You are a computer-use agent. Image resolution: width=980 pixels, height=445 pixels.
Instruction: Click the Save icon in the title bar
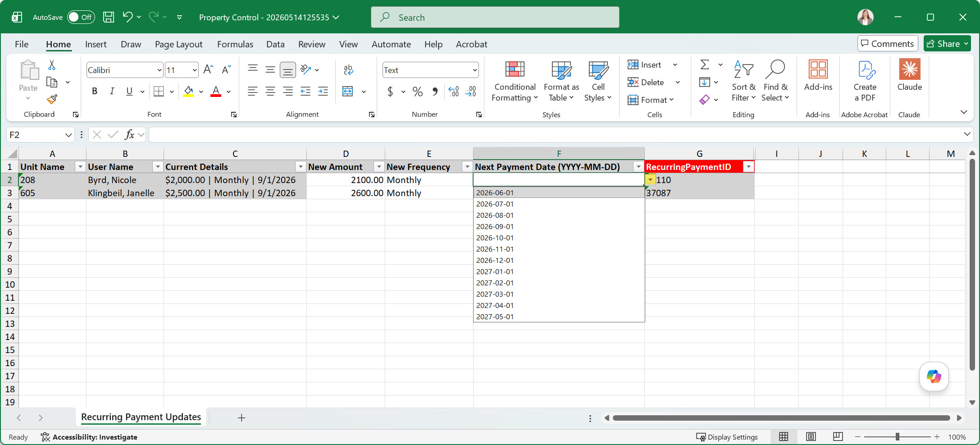tap(109, 17)
